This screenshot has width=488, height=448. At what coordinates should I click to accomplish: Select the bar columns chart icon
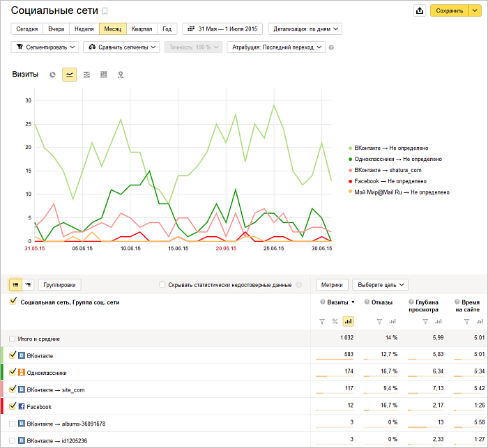coord(103,75)
